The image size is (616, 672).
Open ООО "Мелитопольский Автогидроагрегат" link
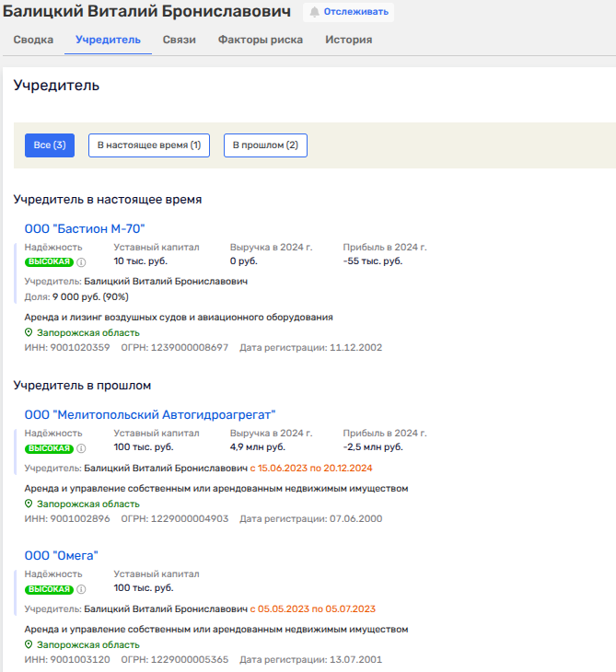(150, 415)
